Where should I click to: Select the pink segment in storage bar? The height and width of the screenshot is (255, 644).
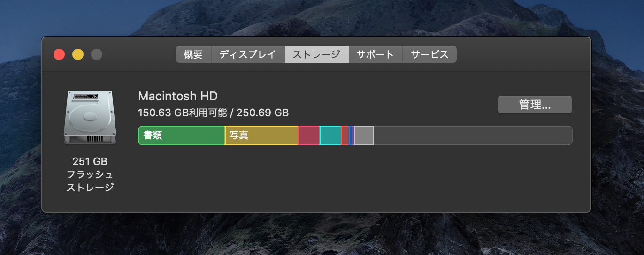click(x=309, y=135)
